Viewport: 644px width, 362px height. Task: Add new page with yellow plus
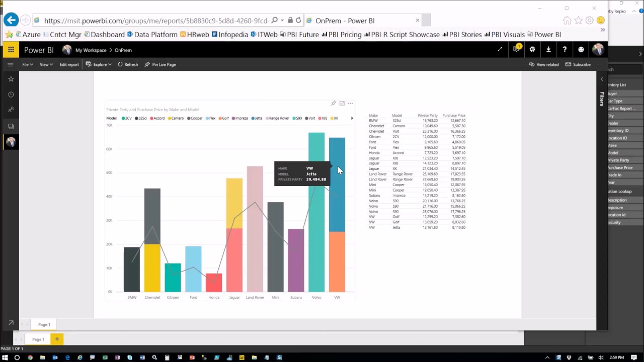tap(57, 339)
